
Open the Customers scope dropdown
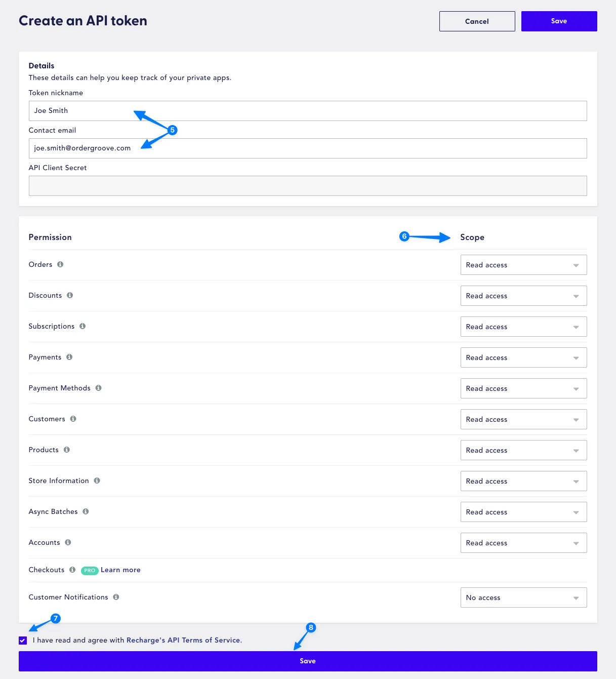(523, 419)
